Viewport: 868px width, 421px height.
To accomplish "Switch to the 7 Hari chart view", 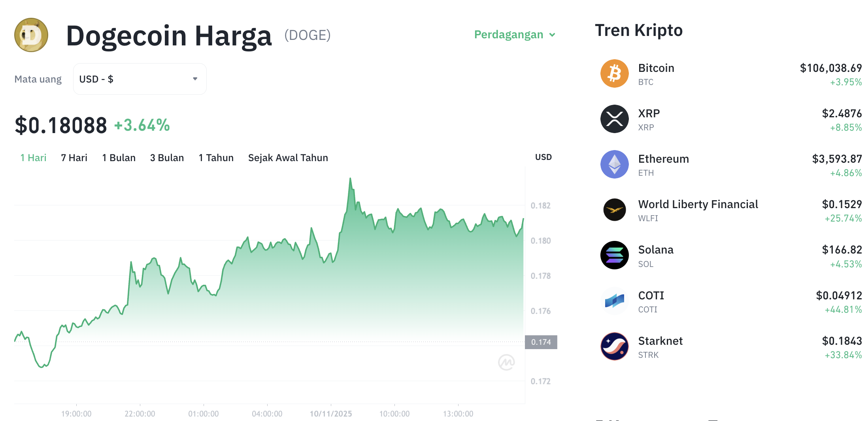I will (x=74, y=158).
